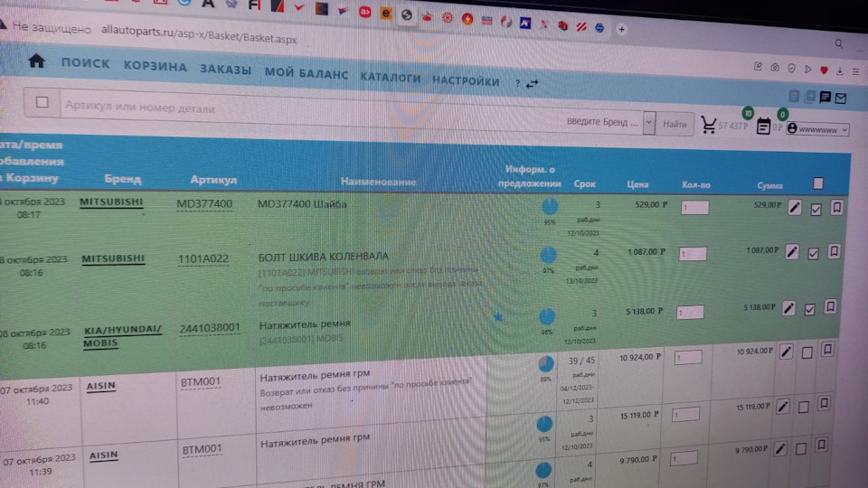Image resolution: width=868 pixels, height=488 pixels.
Task: Click the quantity field in MD377400 row
Action: tap(694, 208)
